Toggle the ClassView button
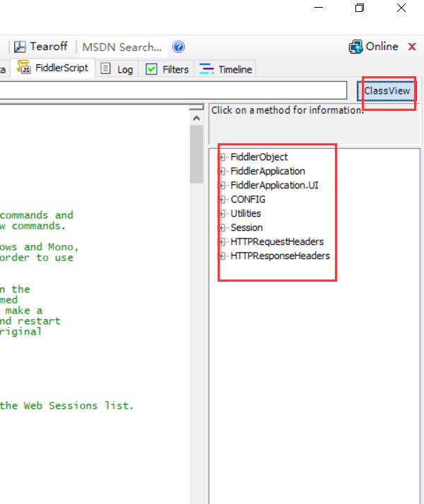This screenshot has width=424, height=504. click(x=387, y=91)
